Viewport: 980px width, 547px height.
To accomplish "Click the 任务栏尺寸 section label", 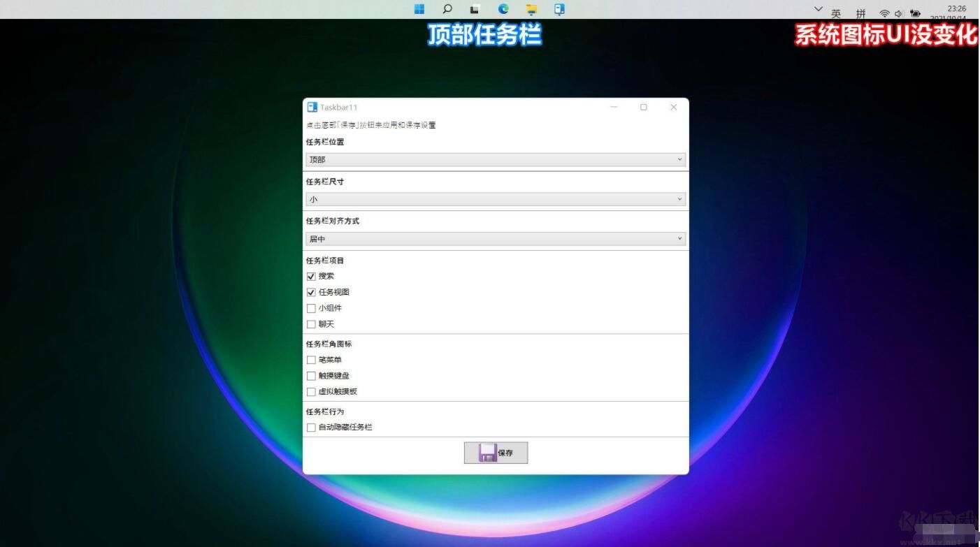I will coord(325,182).
